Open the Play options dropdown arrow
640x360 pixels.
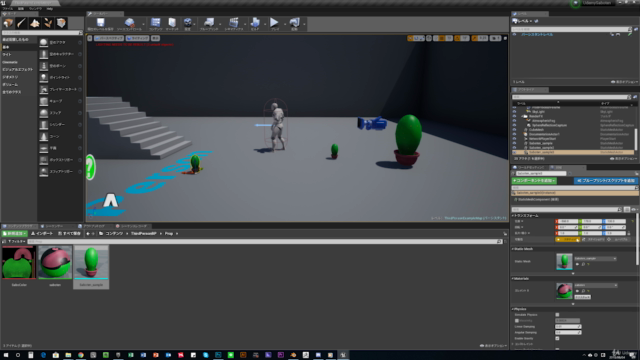coord(284,24)
